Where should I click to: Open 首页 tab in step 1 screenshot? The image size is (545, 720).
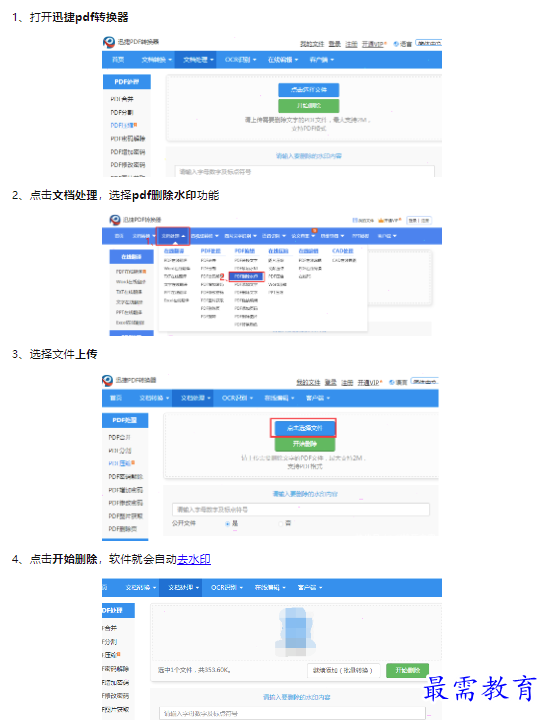point(118,60)
